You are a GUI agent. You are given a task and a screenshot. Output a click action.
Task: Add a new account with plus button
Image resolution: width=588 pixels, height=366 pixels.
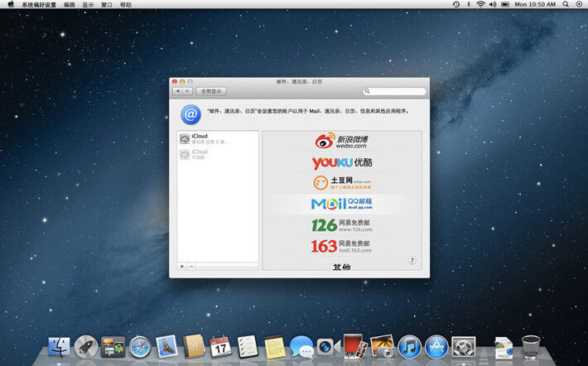tap(182, 267)
